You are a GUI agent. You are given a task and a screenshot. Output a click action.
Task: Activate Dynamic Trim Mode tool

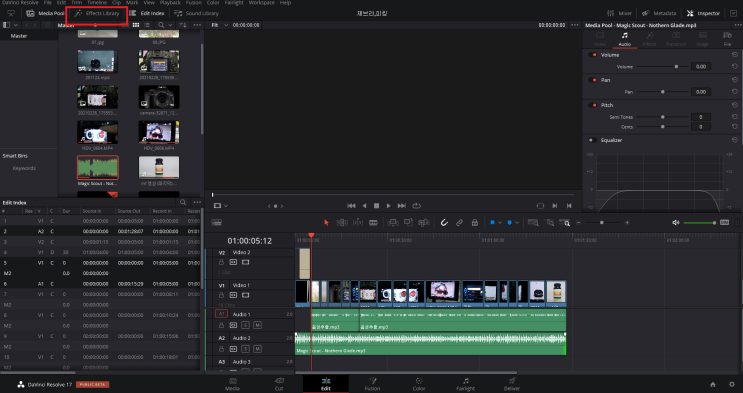(358, 222)
